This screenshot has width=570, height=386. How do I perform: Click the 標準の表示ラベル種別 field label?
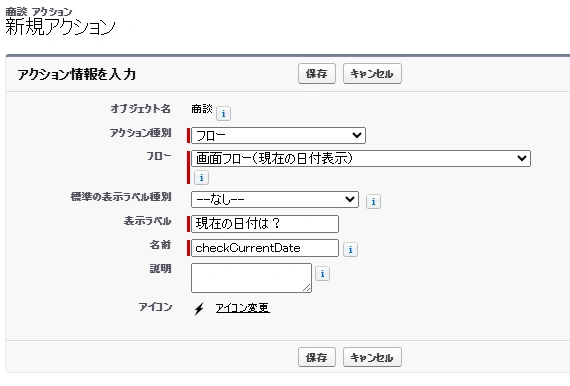(x=121, y=197)
